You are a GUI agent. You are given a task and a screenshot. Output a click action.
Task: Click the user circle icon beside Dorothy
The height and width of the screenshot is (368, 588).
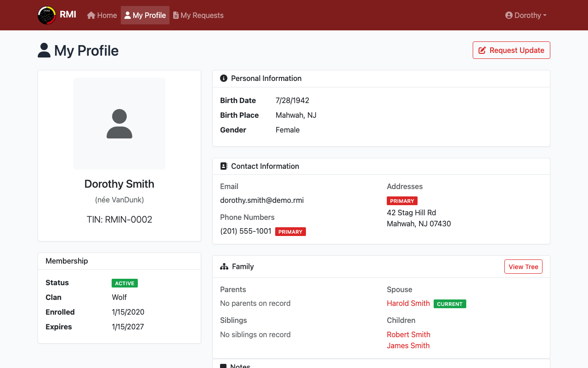tap(509, 15)
